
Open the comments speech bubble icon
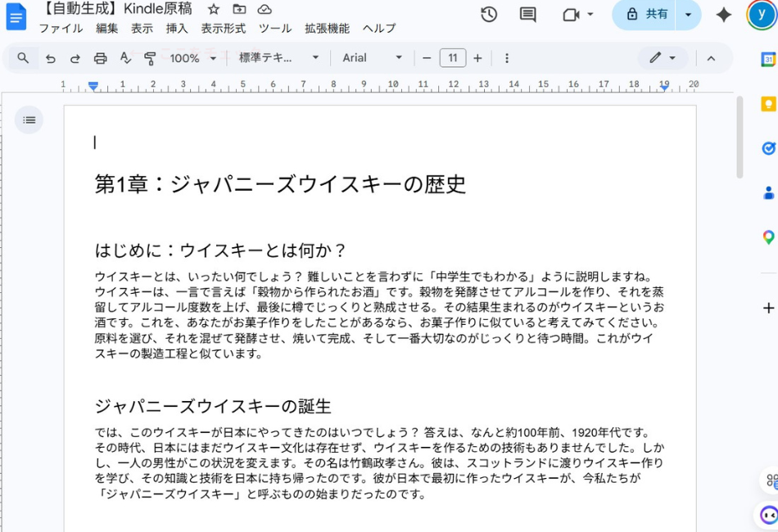[528, 15]
